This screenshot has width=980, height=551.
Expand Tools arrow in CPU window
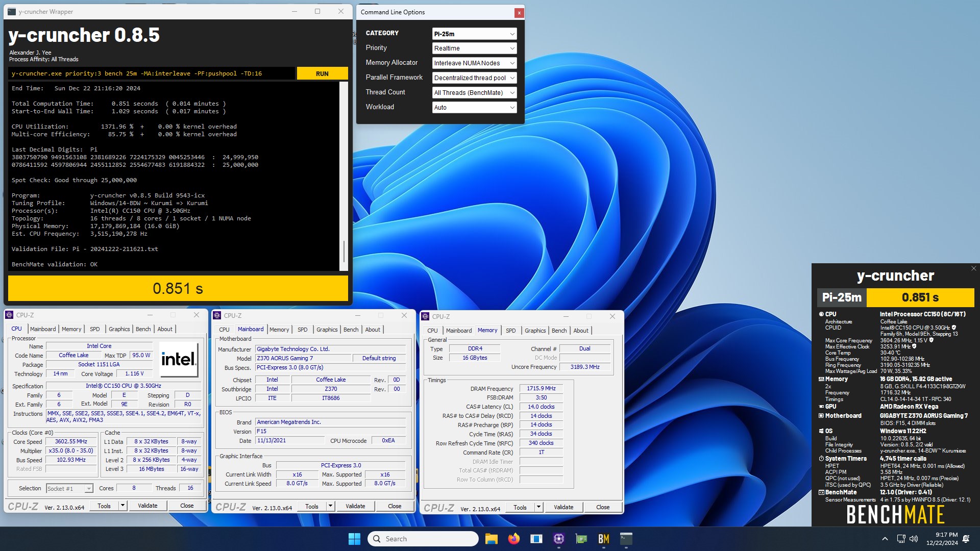pos(122,506)
